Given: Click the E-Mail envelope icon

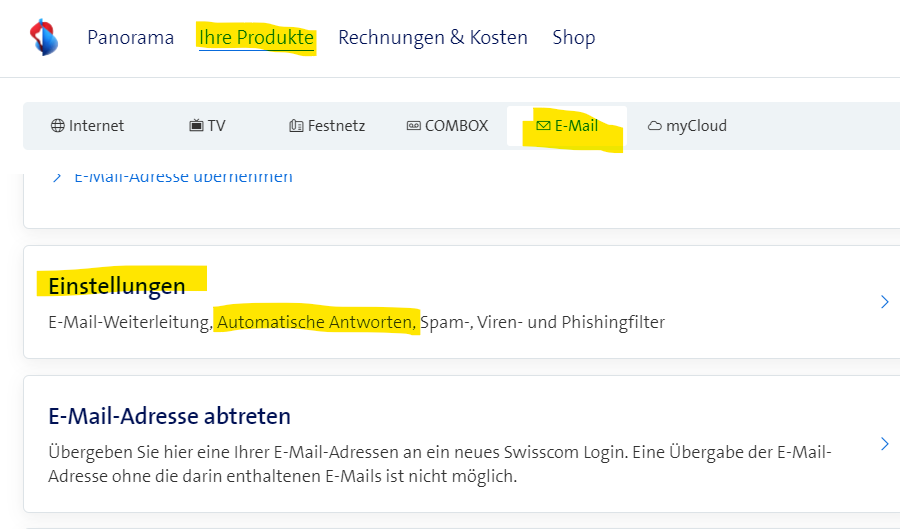Looking at the screenshot, I should point(543,126).
